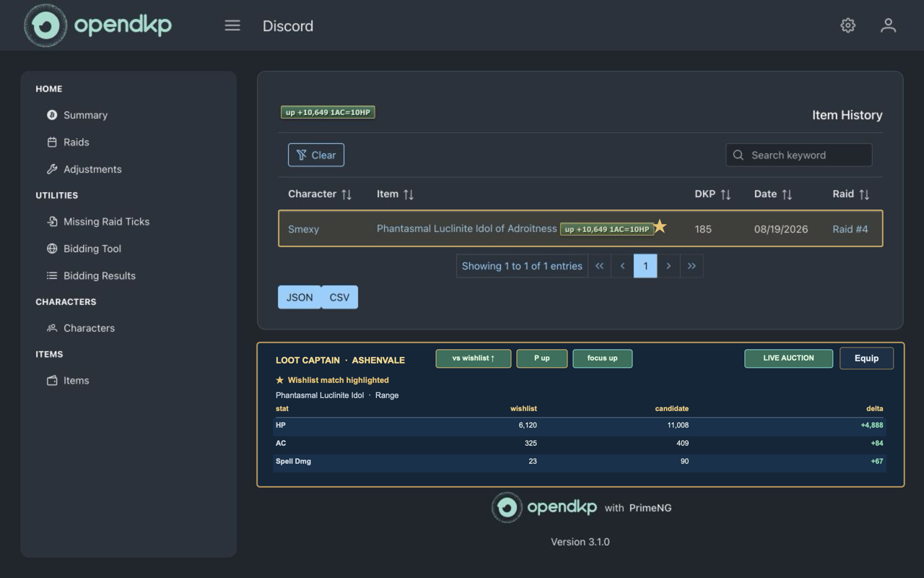Viewport: 924px width, 578px height.
Task: Select page 1 in paginator
Action: tap(645, 266)
